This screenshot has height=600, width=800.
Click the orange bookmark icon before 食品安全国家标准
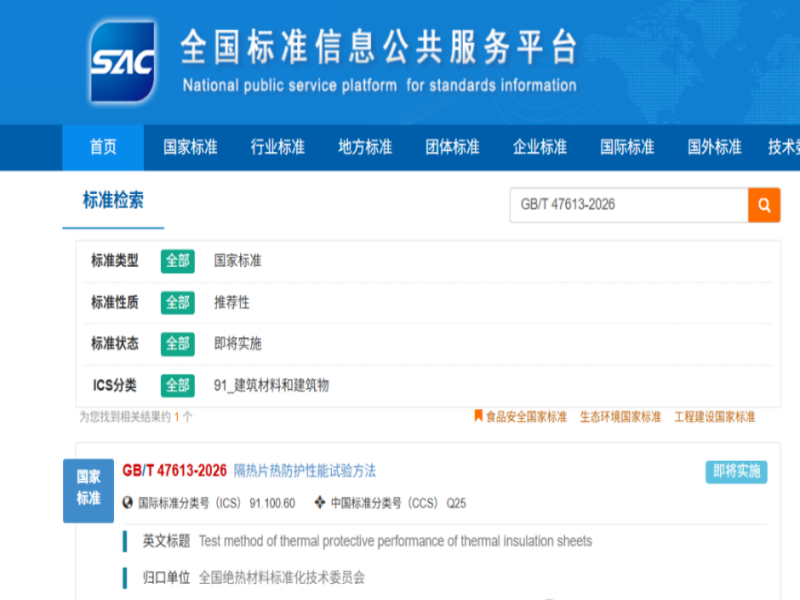coord(478,416)
